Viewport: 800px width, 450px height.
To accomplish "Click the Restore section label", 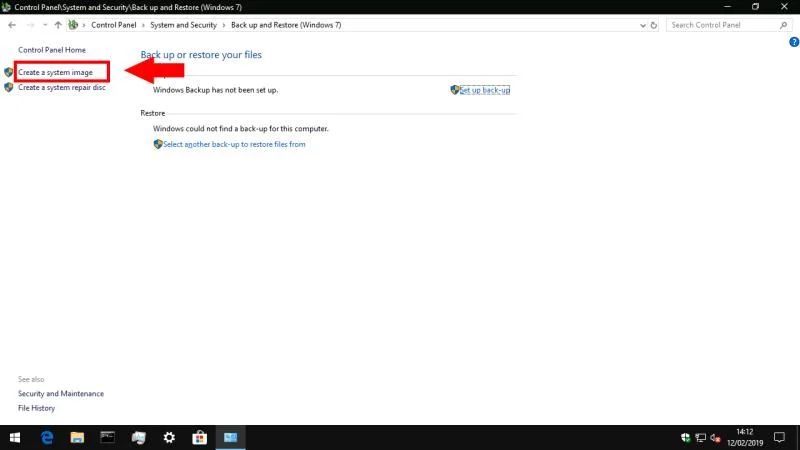I will point(153,113).
